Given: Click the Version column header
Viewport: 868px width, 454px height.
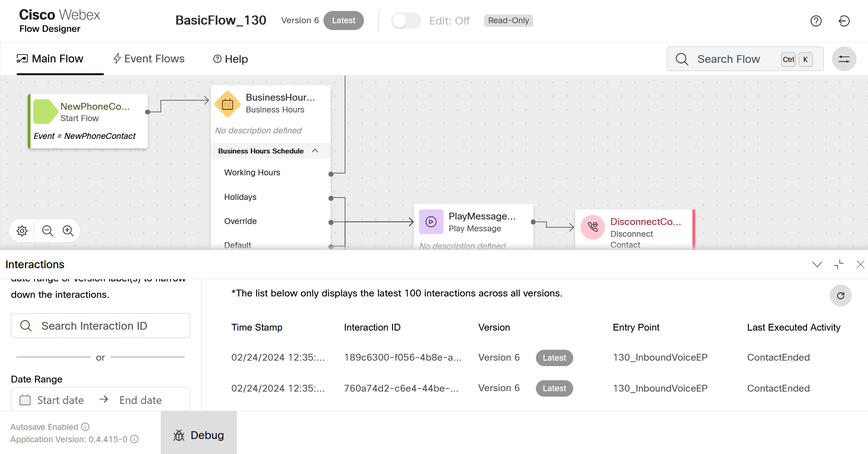Looking at the screenshot, I should [x=494, y=327].
